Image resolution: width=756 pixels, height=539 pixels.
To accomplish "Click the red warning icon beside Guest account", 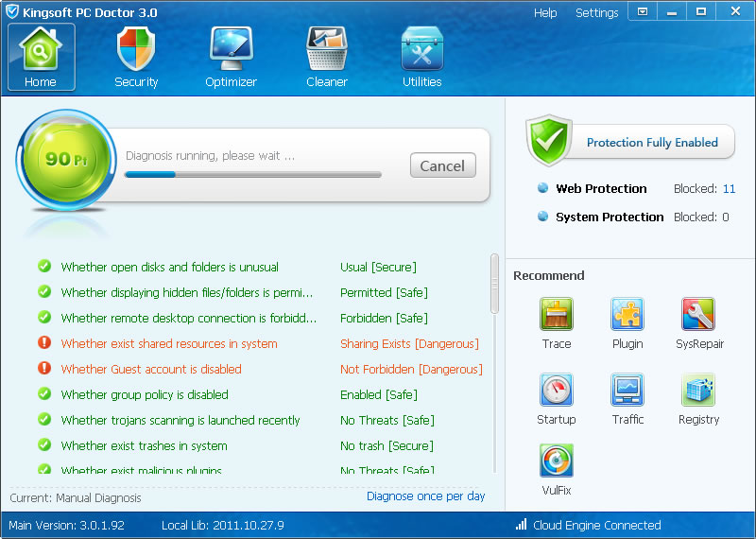I will [44, 368].
